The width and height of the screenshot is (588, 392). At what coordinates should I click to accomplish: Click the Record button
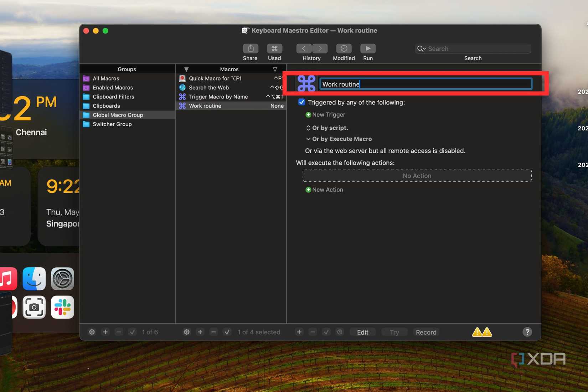tap(426, 332)
